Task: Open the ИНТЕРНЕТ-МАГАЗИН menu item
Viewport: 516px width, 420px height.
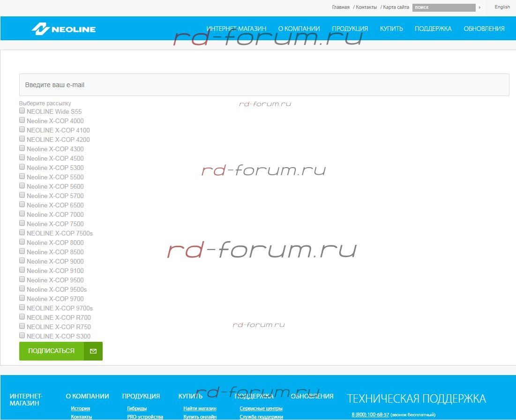Action: pyautogui.click(x=236, y=29)
